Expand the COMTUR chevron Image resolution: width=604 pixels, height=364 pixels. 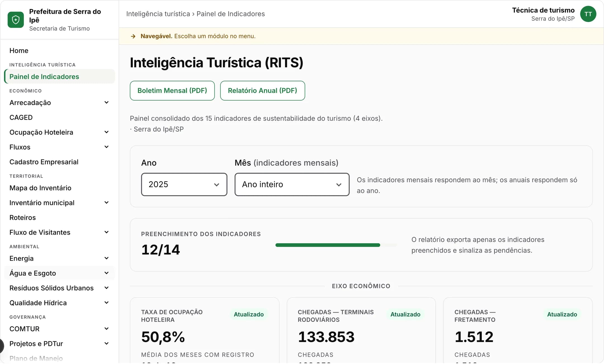coord(107,329)
